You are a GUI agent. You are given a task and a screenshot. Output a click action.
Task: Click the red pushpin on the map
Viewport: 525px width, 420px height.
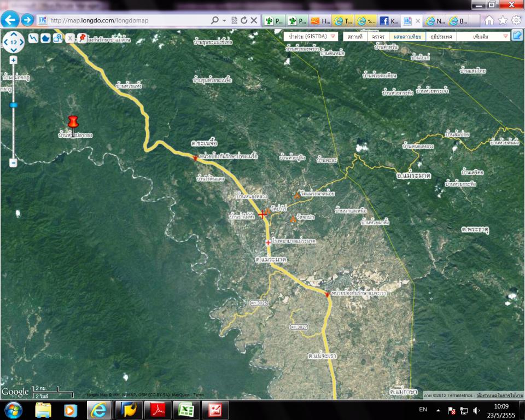73,122
